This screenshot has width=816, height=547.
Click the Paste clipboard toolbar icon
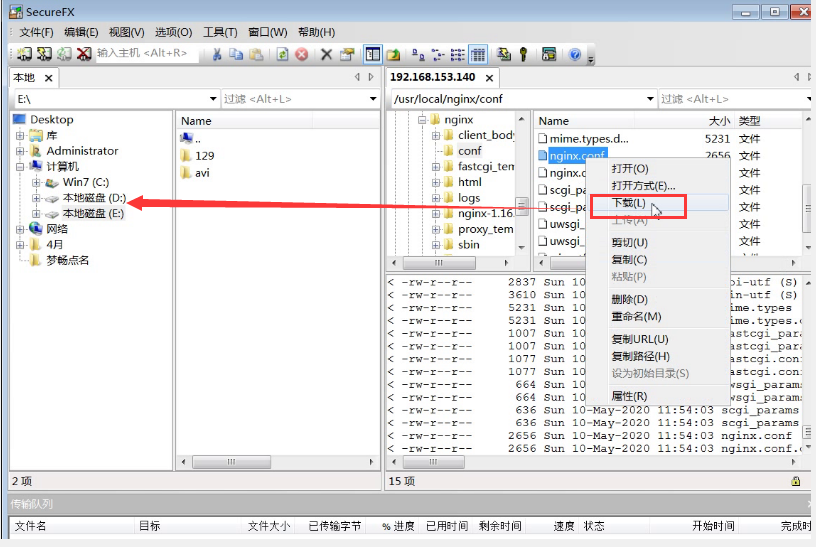(256, 54)
